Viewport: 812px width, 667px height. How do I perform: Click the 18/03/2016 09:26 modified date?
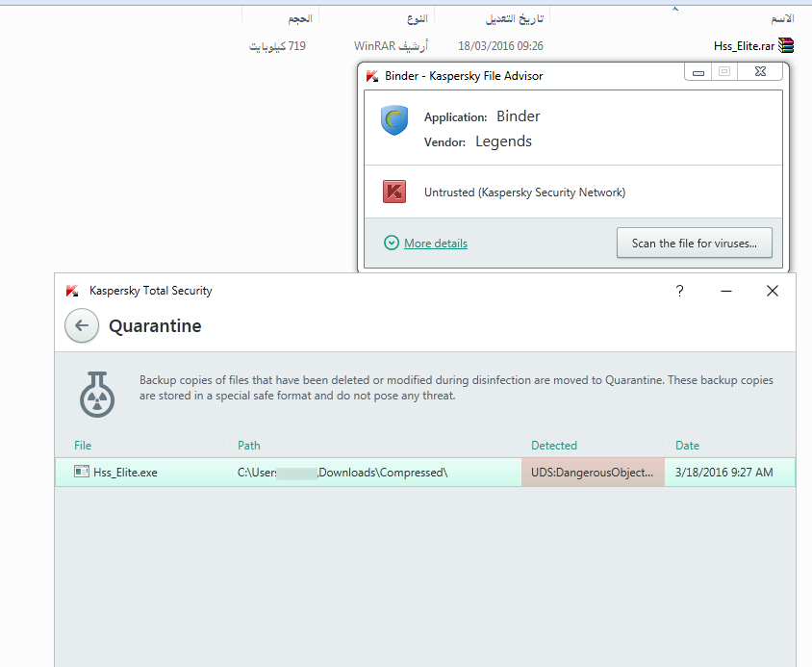point(500,46)
